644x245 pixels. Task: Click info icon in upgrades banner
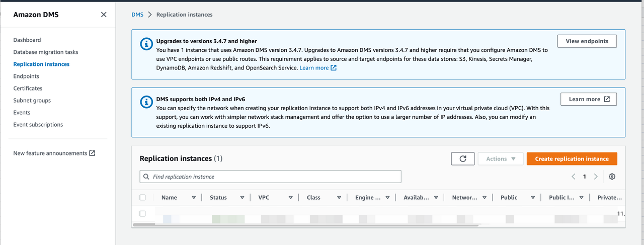pos(146,44)
